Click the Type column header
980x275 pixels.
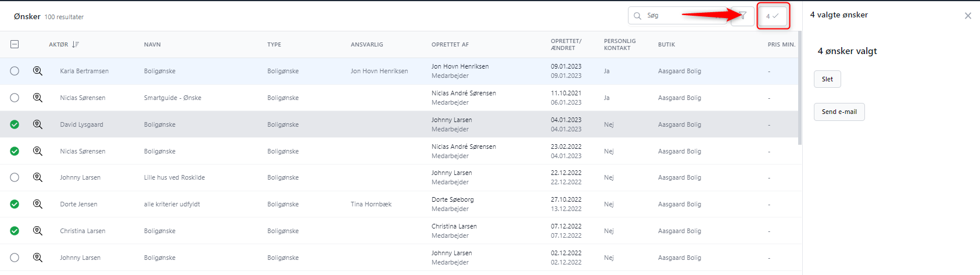(274, 44)
